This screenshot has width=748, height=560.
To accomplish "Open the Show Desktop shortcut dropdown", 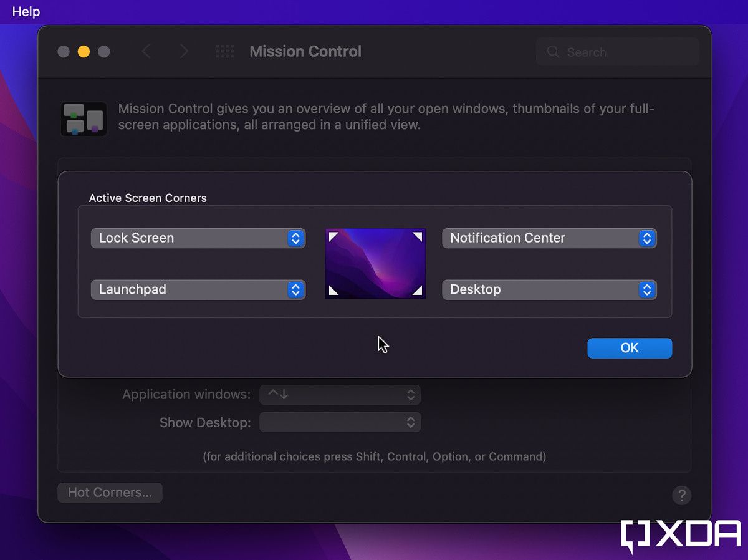I will coord(340,422).
